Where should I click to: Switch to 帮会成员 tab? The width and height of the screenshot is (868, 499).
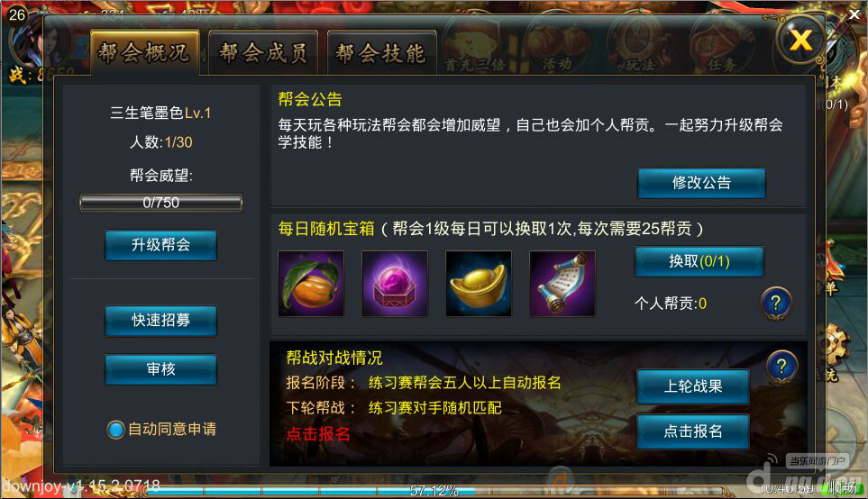tap(263, 53)
